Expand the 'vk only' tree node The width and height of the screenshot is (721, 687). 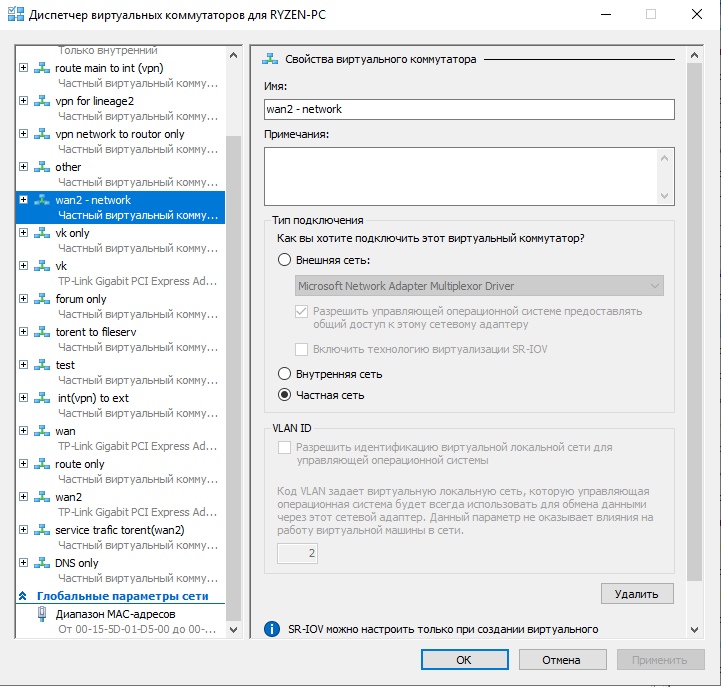pyautogui.click(x=23, y=233)
